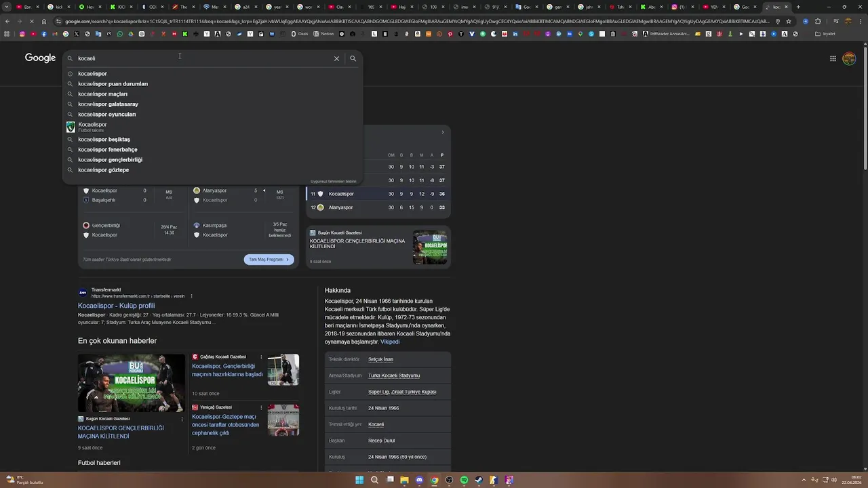Image resolution: width=868 pixels, height=488 pixels.
Task: Open the Kasımpaşa vs Kocaelispor match
Action: pos(243,230)
